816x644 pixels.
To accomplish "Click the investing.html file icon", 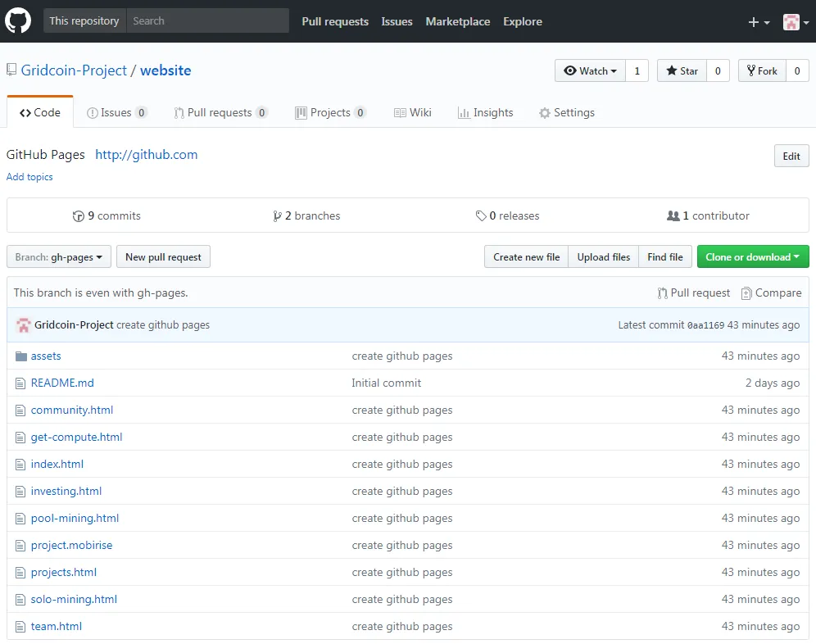I will 20,492.
